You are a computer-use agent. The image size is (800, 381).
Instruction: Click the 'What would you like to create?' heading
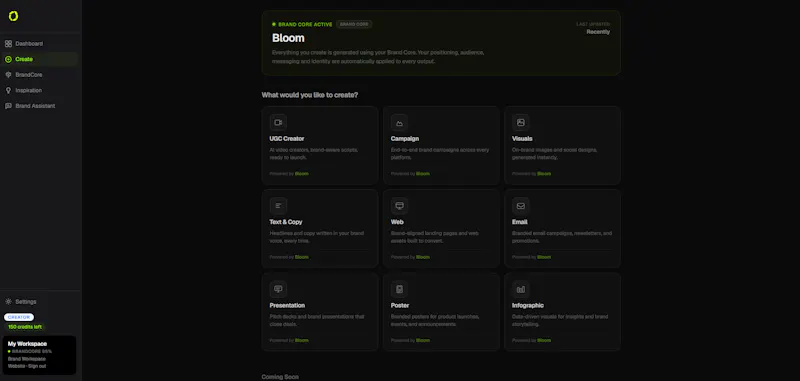[x=310, y=95]
